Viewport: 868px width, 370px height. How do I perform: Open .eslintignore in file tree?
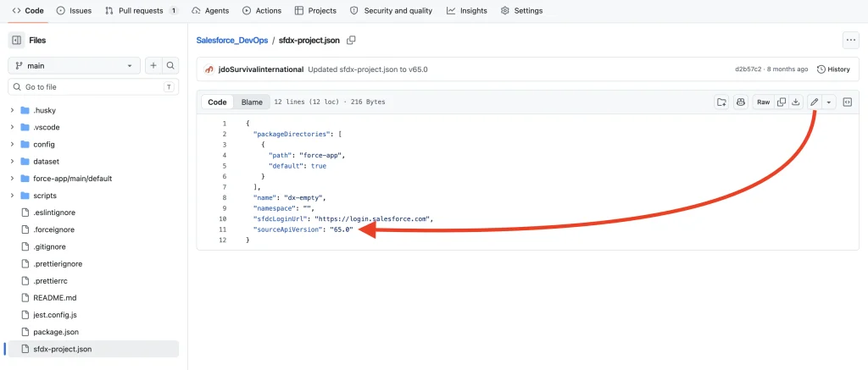54,213
